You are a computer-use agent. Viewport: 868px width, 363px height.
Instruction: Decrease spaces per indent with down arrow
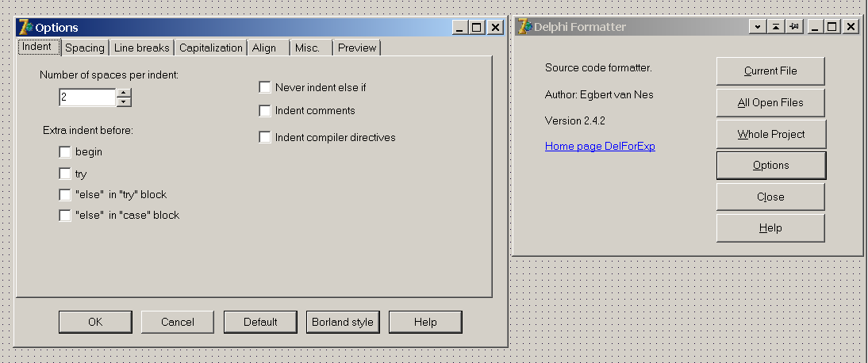coord(125,101)
